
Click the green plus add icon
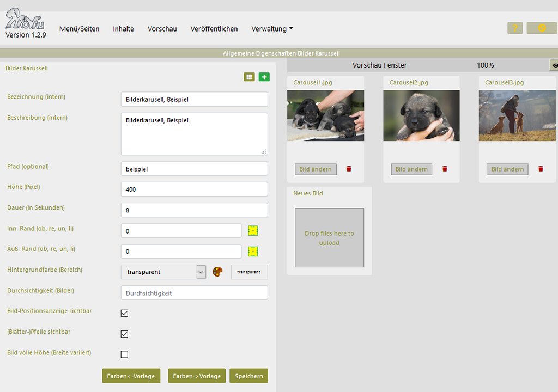pos(264,77)
